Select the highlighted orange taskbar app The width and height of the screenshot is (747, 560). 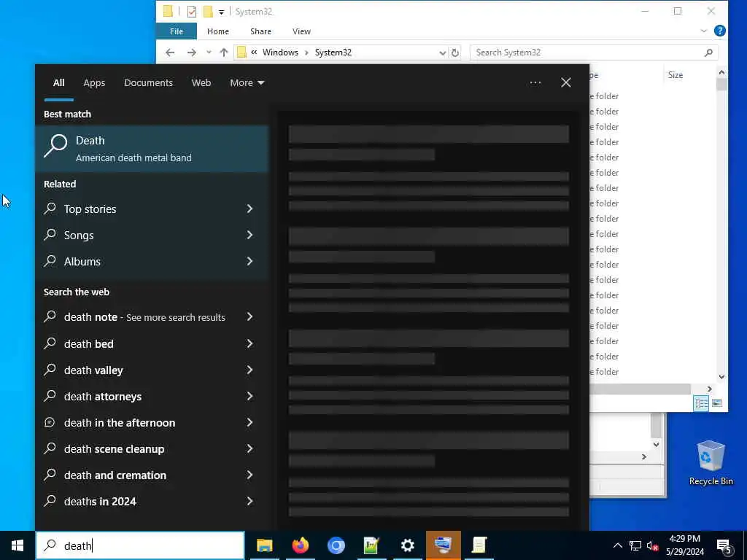pos(443,545)
